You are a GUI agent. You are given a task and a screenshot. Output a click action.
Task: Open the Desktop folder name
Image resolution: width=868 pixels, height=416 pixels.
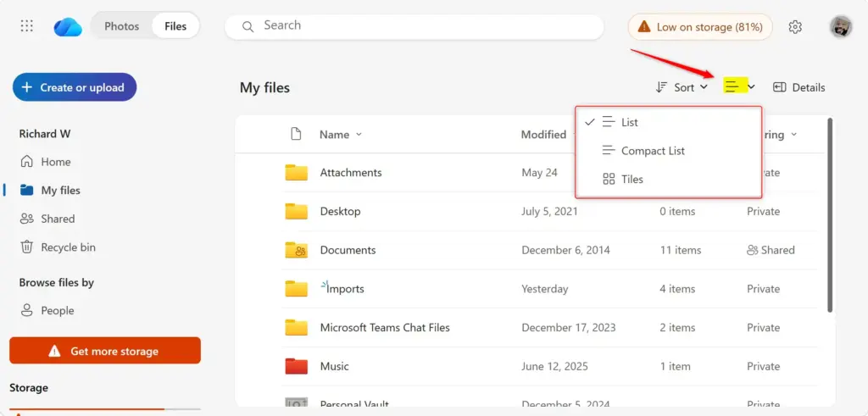pyautogui.click(x=341, y=211)
